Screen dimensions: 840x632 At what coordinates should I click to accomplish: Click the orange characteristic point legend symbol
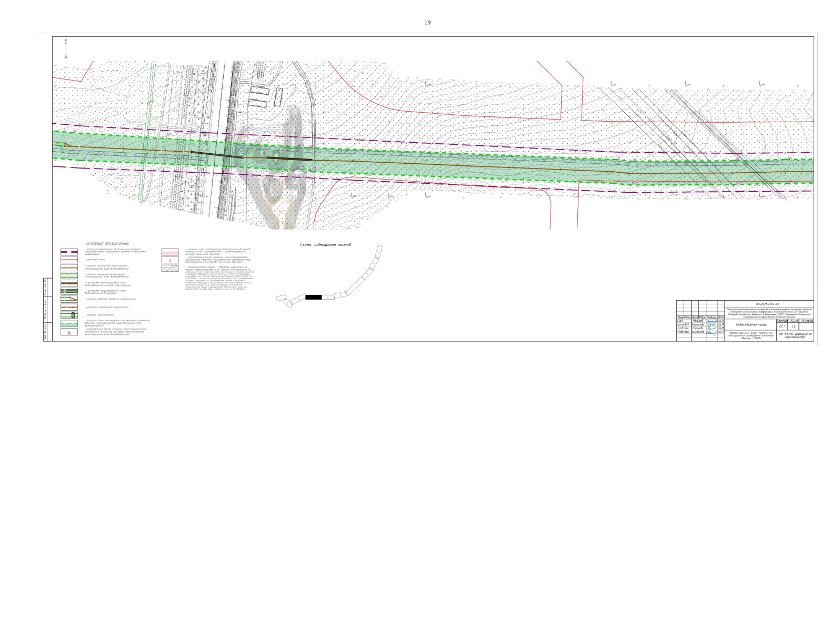click(170, 260)
